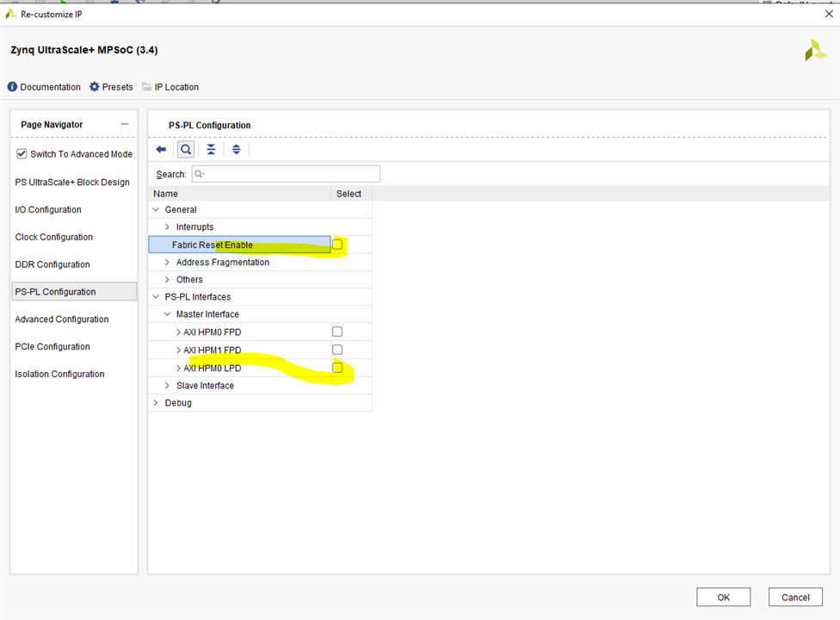The width and height of the screenshot is (840, 620).
Task: Uncheck Switch To Advanced Mode checkbox
Action: pyautogui.click(x=22, y=154)
